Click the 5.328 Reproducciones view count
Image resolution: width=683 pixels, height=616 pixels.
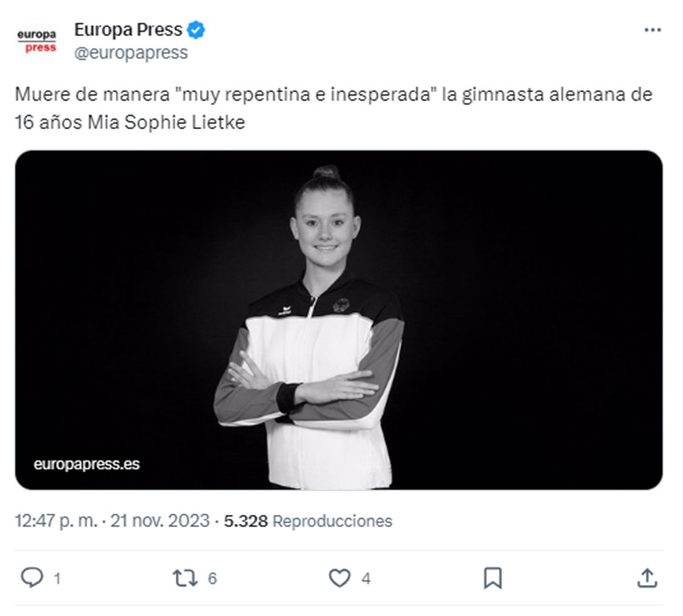(308, 520)
